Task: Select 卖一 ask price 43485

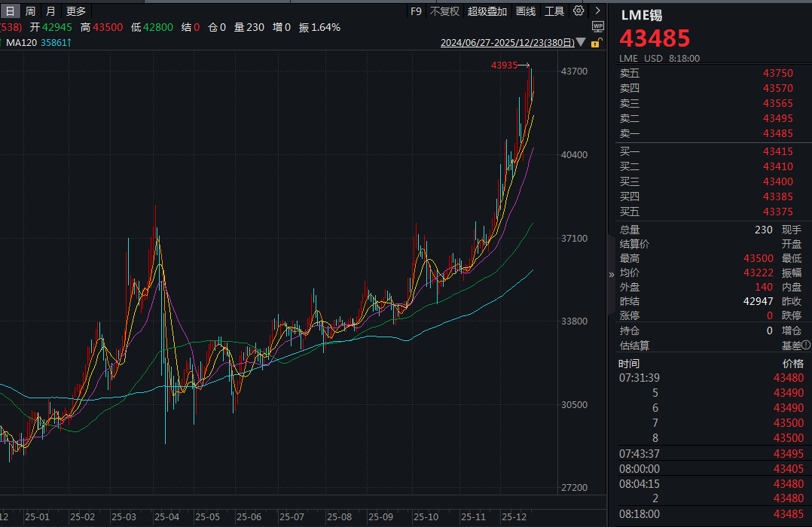Action: click(777, 133)
